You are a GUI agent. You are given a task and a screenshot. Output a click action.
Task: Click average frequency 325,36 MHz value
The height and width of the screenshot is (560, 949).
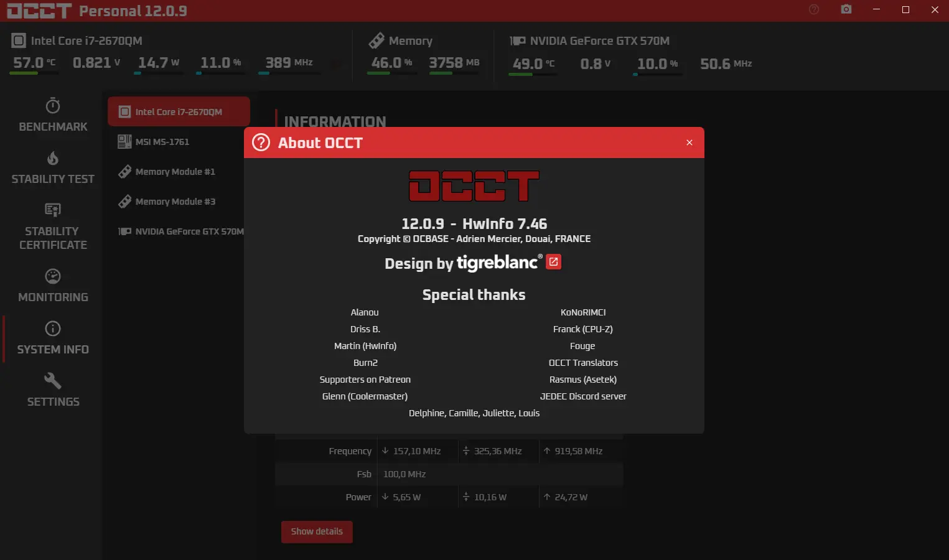(498, 451)
